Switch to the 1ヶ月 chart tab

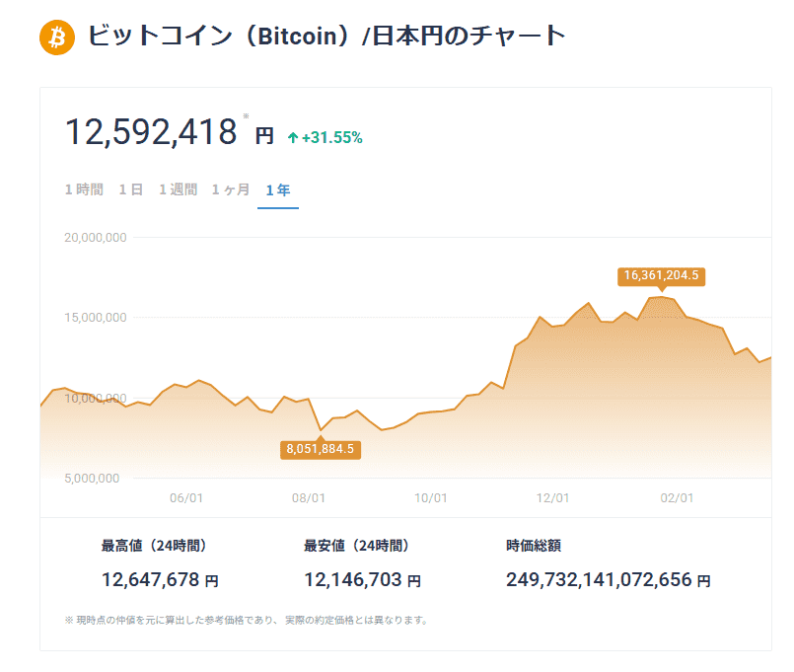point(231,189)
